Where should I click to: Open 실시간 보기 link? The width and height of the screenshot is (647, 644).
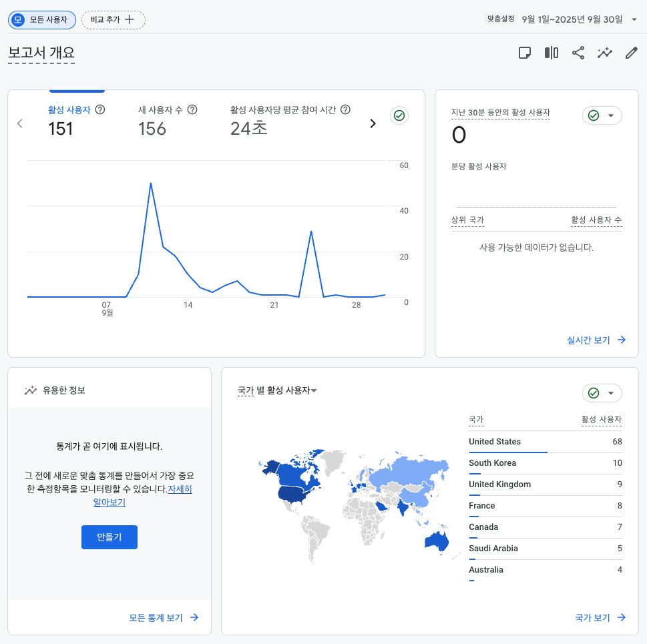[588, 340]
